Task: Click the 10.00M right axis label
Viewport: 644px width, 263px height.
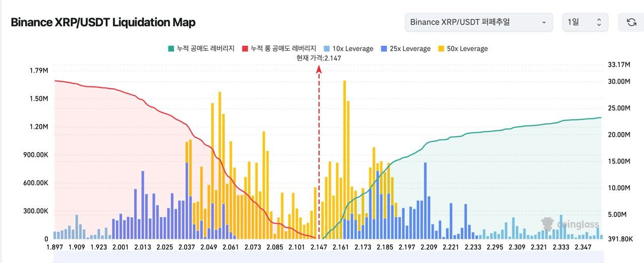Action: (x=619, y=188)
